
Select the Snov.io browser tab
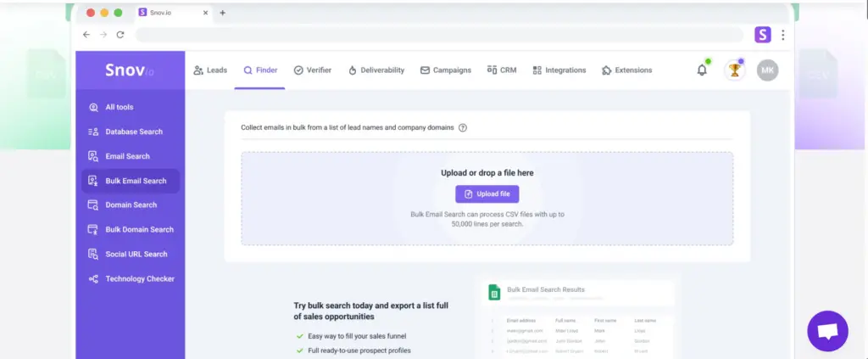pos(173,13)
